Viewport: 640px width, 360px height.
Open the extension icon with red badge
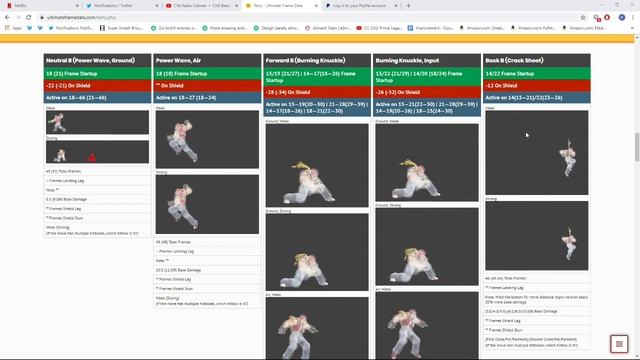[x=597, y=18]
